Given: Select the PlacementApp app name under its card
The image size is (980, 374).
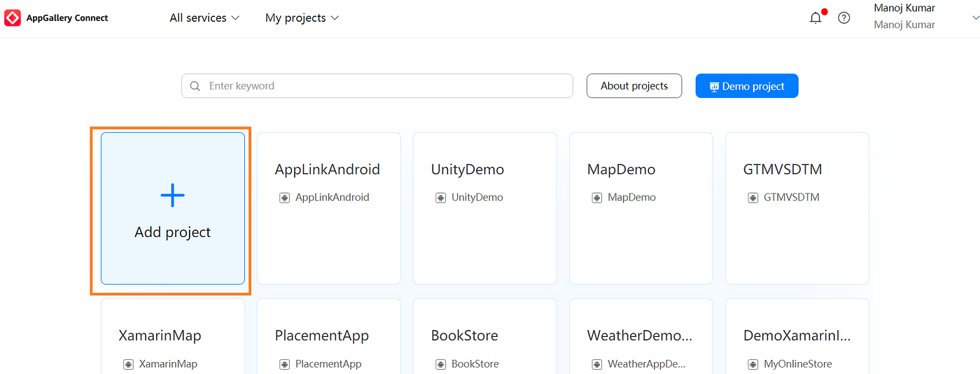Looking at the screenshot, I should [x=329, y=364].
